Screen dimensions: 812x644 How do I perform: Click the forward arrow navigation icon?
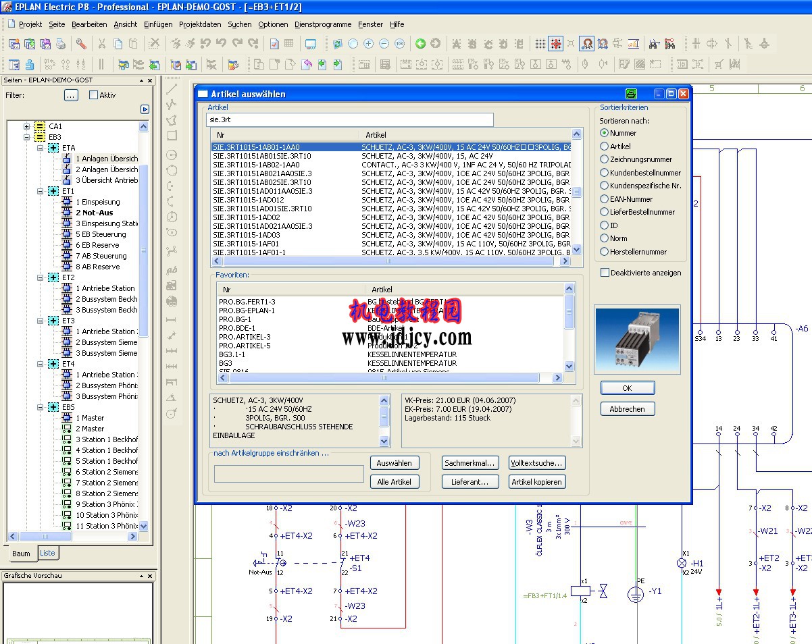pos(436,44)
